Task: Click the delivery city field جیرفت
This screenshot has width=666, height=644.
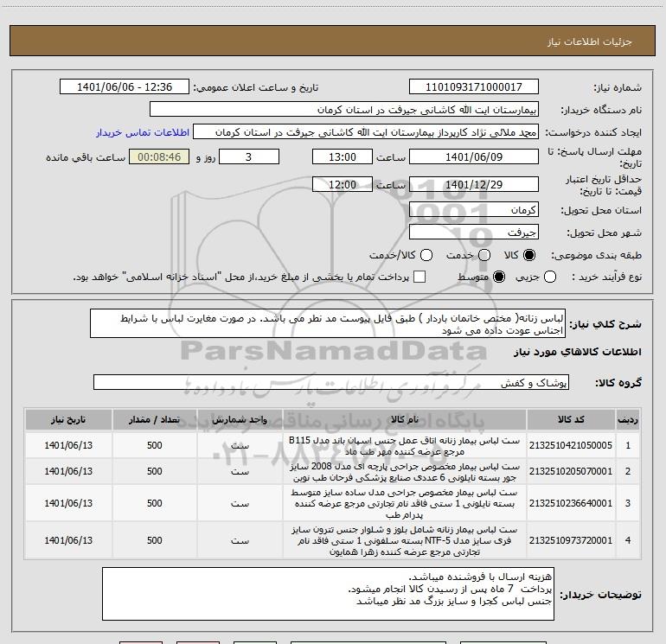Action: [474, 233]
